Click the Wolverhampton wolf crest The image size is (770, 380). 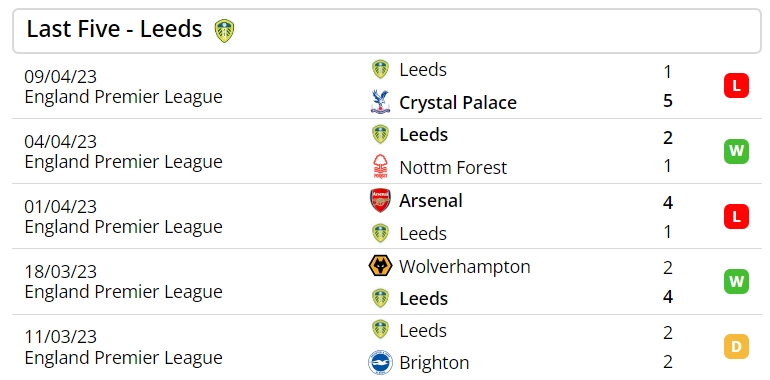(380, 266)
